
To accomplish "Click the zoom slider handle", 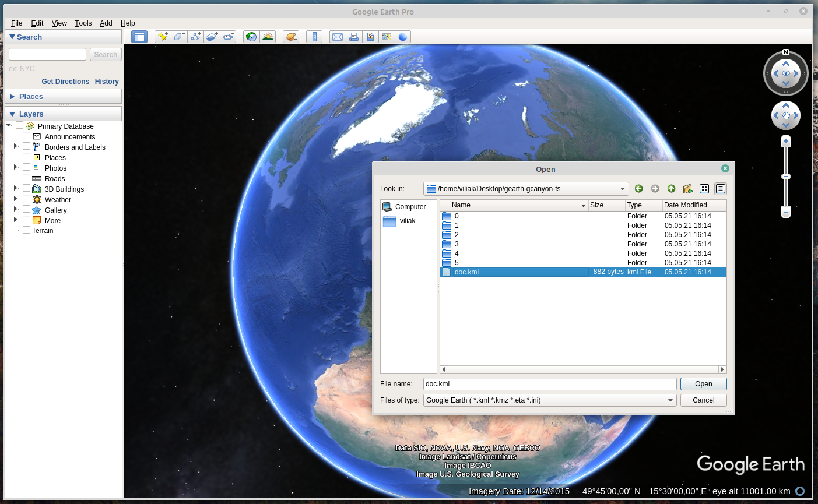I will point(786,177).
